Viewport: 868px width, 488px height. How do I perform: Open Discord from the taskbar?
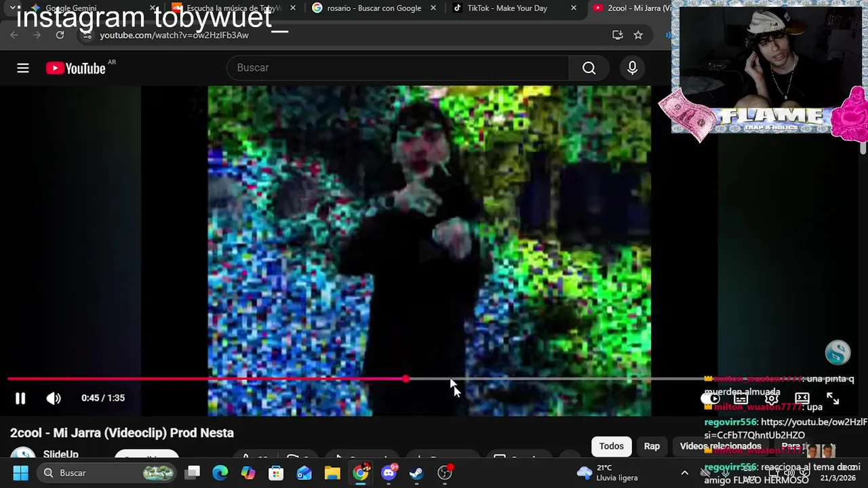point(389,473)
